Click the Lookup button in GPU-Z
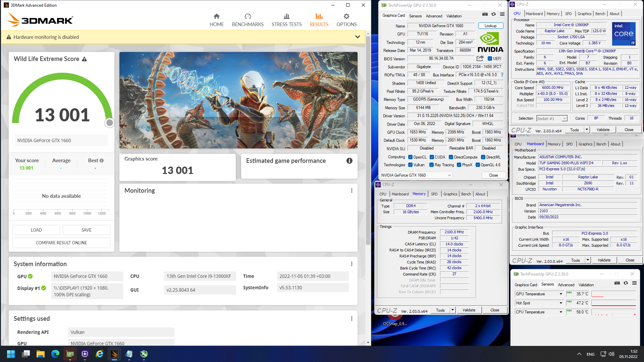Screen dimensions: 644x362 pyautogui.click(x=490, y=26)
